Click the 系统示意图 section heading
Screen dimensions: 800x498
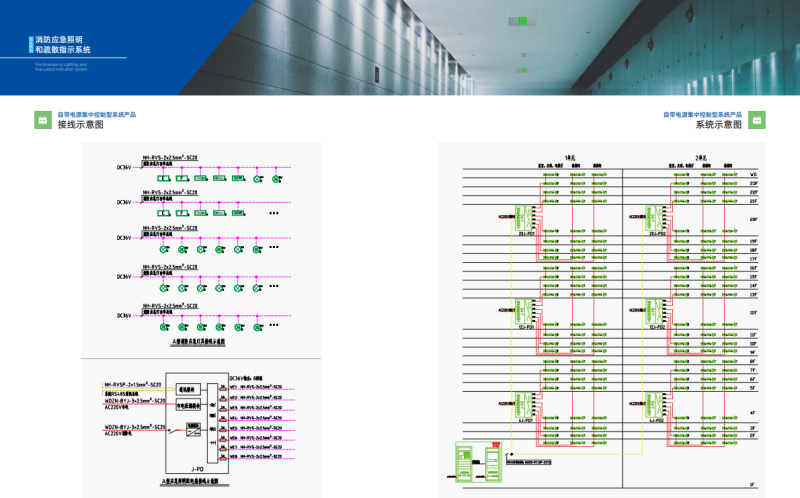(718, 125)
